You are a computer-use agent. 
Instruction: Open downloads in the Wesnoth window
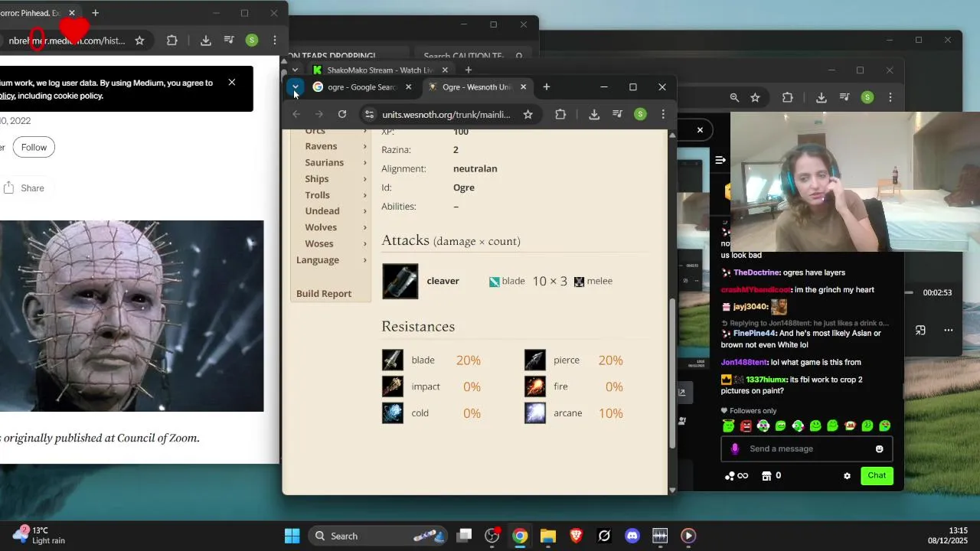coord(594,114)
